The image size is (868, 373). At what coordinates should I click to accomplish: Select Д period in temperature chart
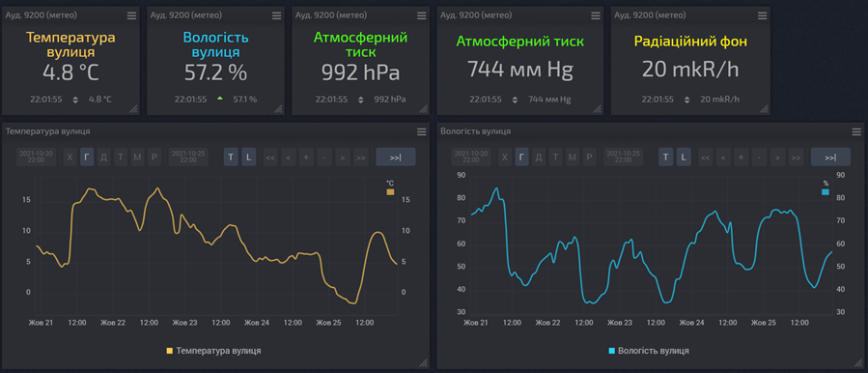click(x=103, y=157)
